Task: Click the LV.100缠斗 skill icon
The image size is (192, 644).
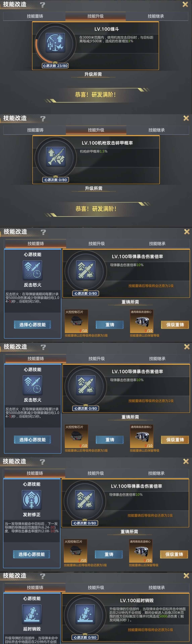Action: click(x=55, y=43)
